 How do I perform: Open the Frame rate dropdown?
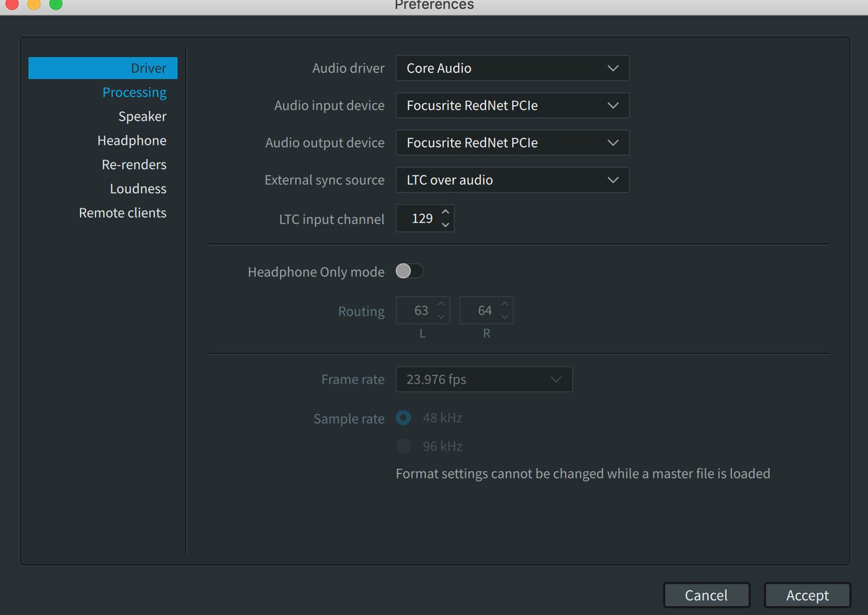483,379
